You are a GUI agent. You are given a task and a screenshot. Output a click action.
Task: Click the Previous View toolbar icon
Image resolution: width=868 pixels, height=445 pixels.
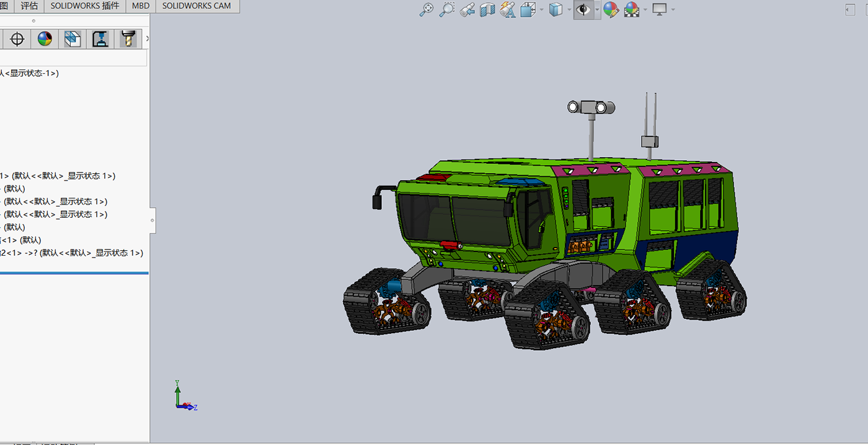[x=468, y=10]
